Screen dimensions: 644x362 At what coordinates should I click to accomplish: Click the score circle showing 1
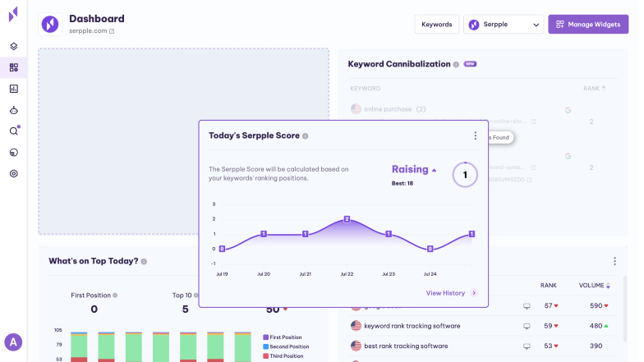465,175
